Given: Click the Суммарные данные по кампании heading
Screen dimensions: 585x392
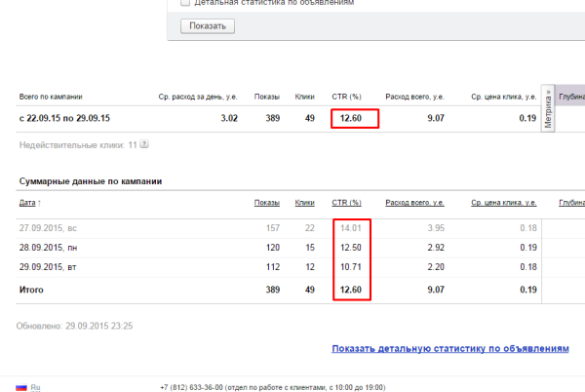Looking at the screenshot, I should click(x=91, y=181).
